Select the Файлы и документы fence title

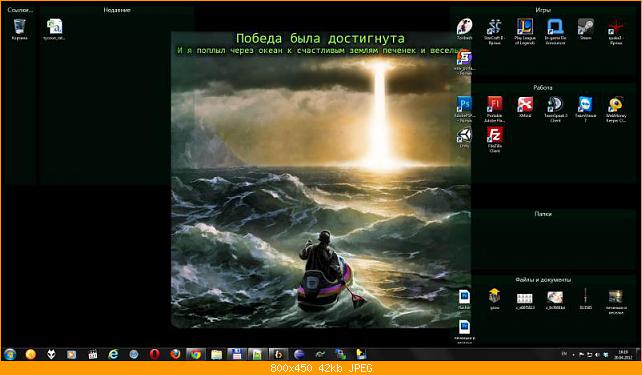543,280
